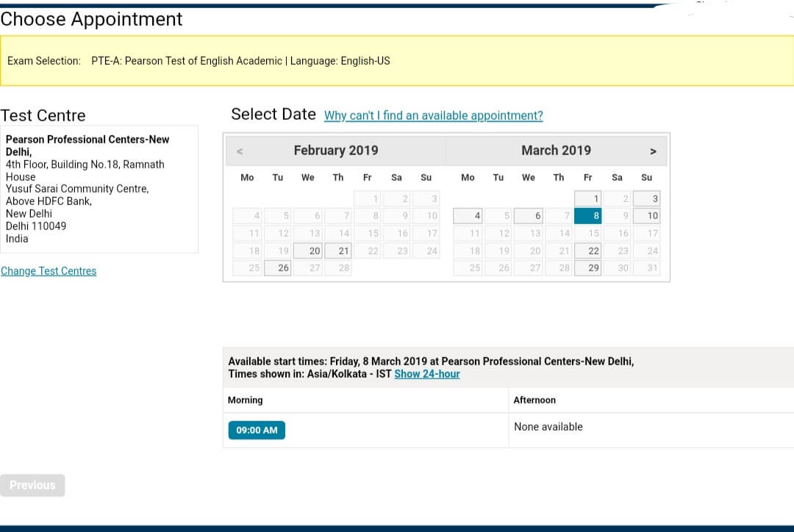Advance calendar with the right arrow
Image resolution: width=794 pixels, height=532 pixels.
click(653, 151)
